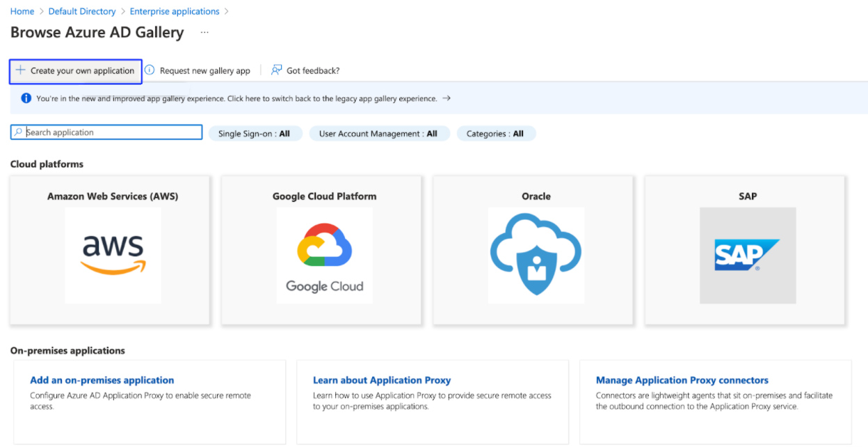Click the SAP card title

[x=748, y=196]
